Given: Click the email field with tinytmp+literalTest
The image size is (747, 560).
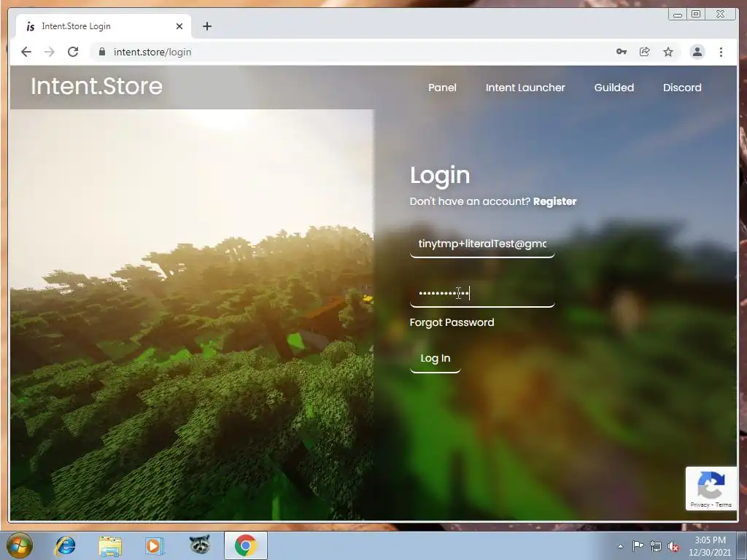Looking at the screenshot, I should 482,244.
